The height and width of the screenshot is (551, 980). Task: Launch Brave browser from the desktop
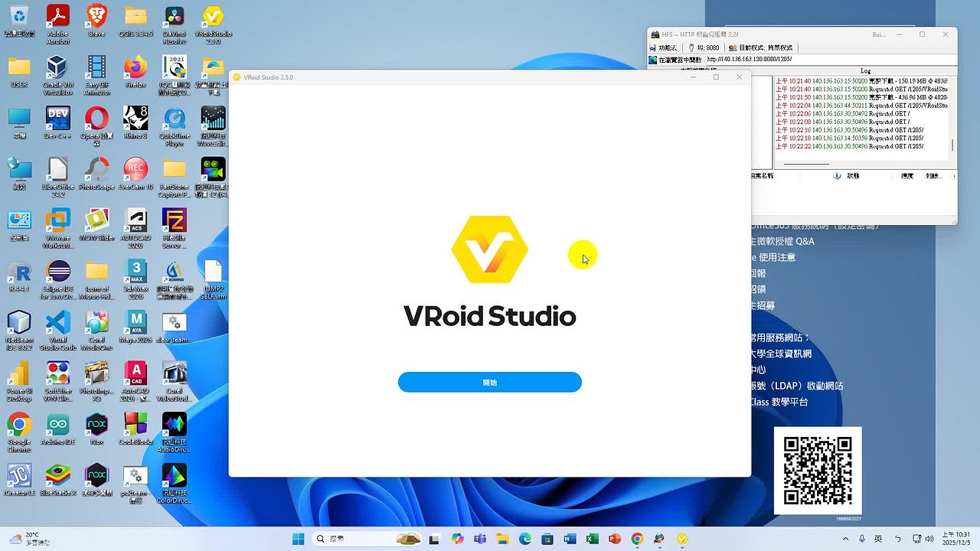pos(96,23)
